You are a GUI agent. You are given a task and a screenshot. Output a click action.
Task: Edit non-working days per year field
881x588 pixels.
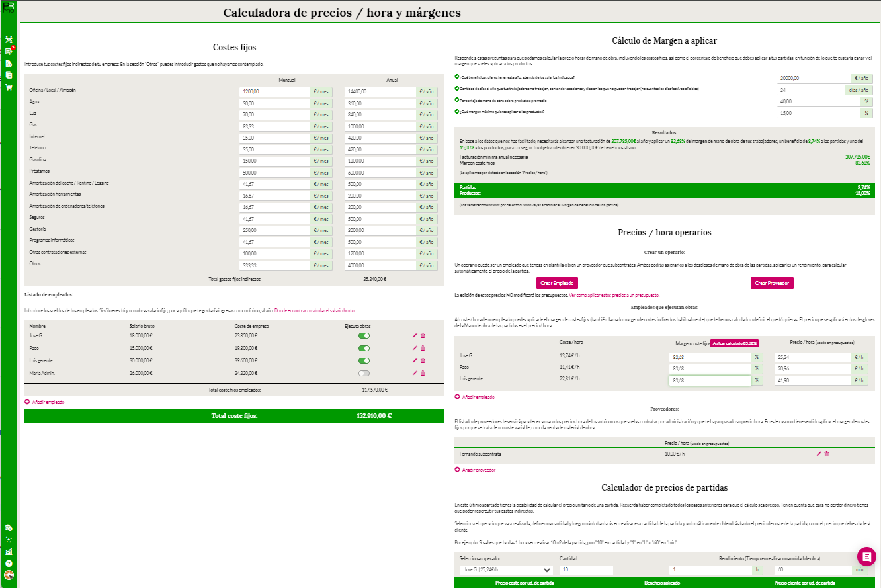click(x=811, y=90)
